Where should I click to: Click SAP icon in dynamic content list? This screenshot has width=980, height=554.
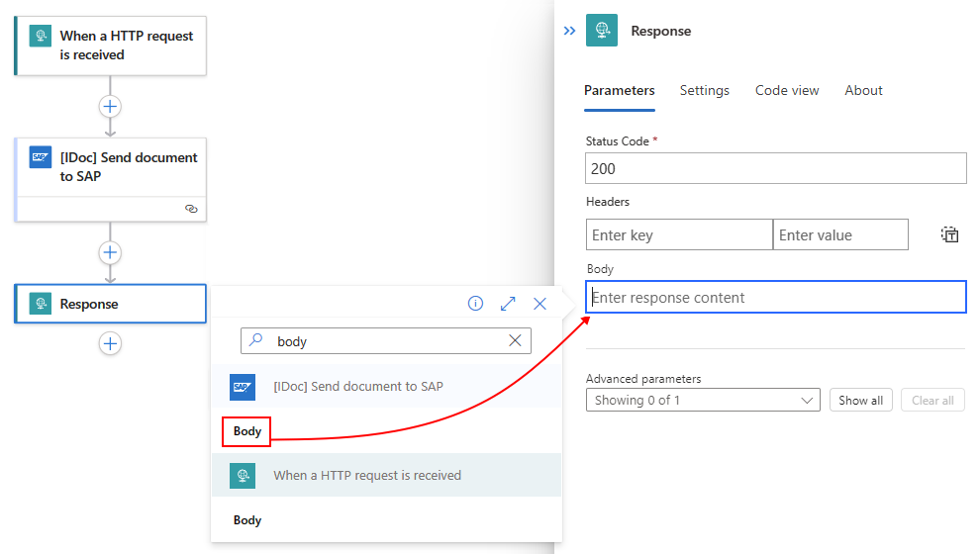(x=243, y=387)
